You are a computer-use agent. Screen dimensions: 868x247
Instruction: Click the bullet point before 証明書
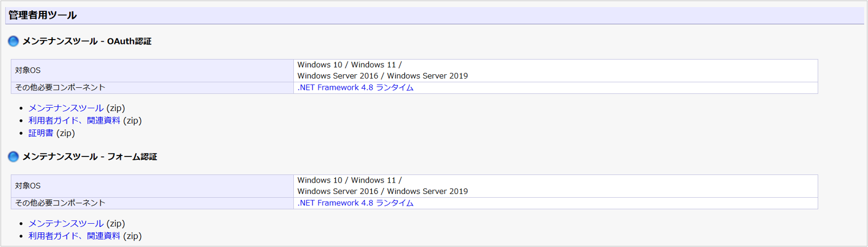(21, 133)
